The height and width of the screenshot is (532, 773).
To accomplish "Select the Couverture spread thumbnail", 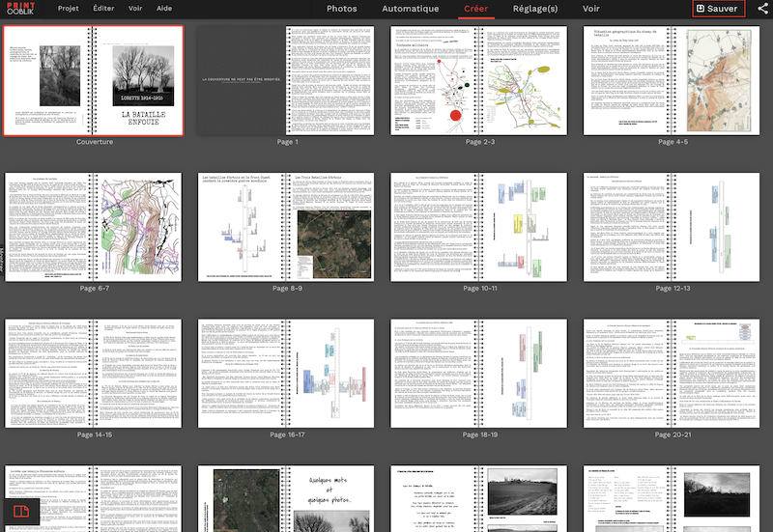I will tap(94, 81).
